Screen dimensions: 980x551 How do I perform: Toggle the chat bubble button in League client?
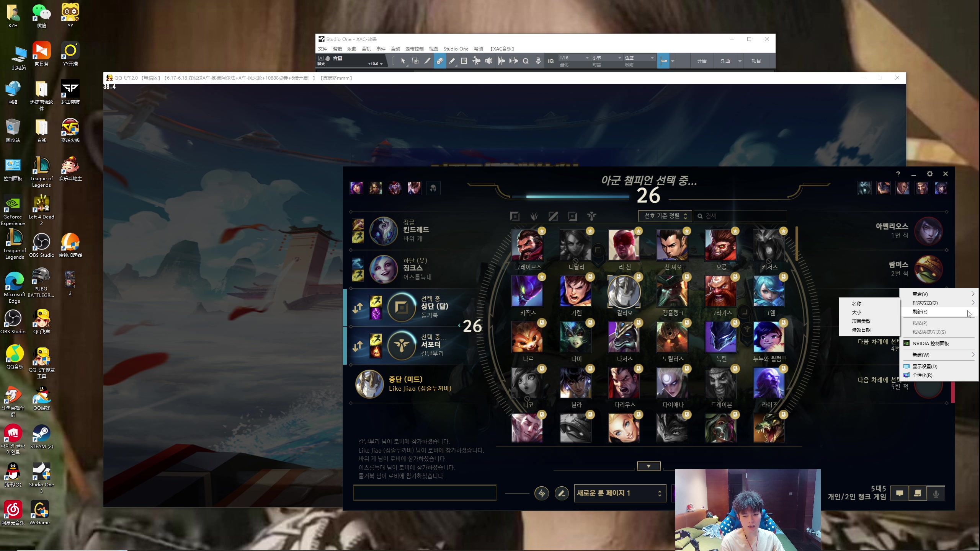tap(900, 493)
